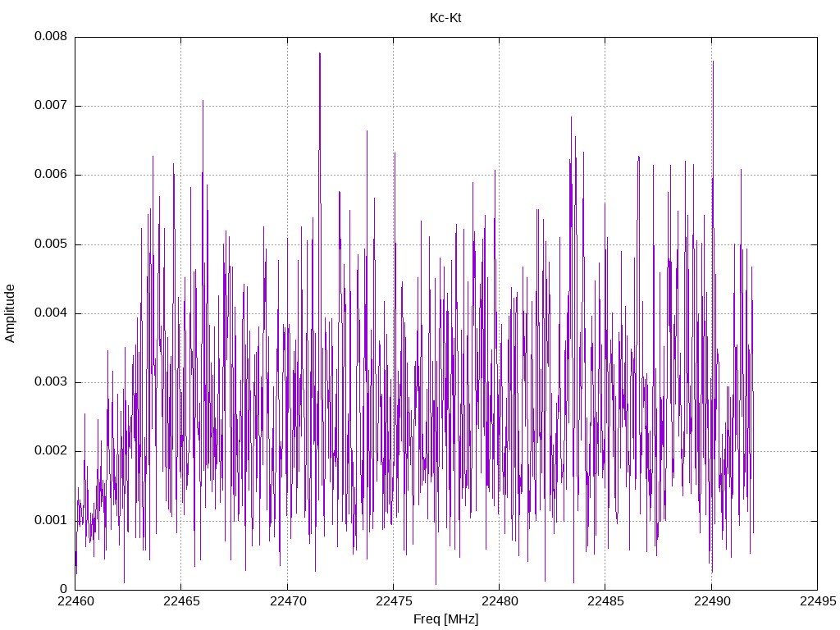Click x-axis tick label 22475
Screen dimensions: 840x630
click(393, 601)
